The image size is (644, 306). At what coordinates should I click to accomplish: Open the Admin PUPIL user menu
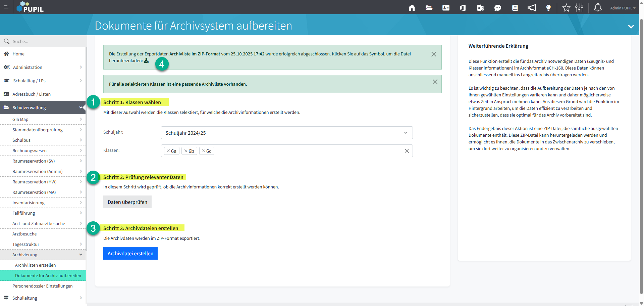coord(622,8)
